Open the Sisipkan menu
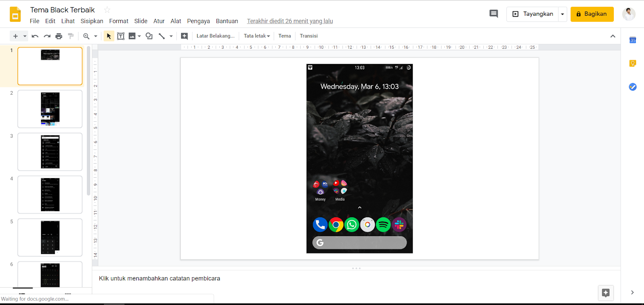The height and width of the screenshot is (305, 644). pos(92,21)
